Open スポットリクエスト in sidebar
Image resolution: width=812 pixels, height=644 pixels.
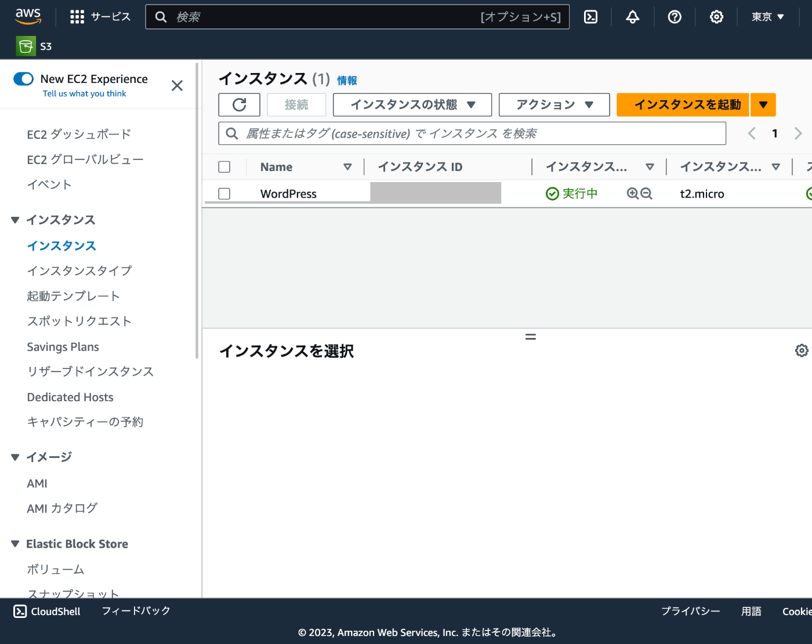pos(79,321)
